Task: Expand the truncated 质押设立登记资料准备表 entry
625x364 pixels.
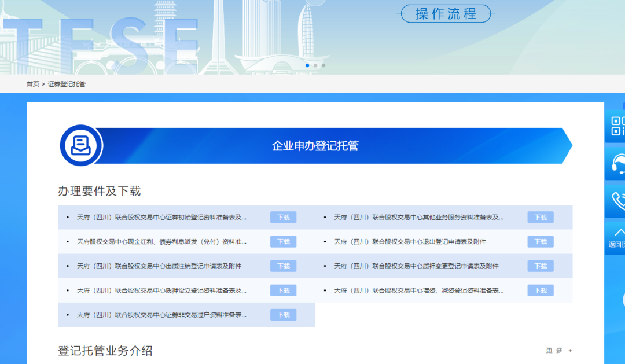Action: [162, 290]
